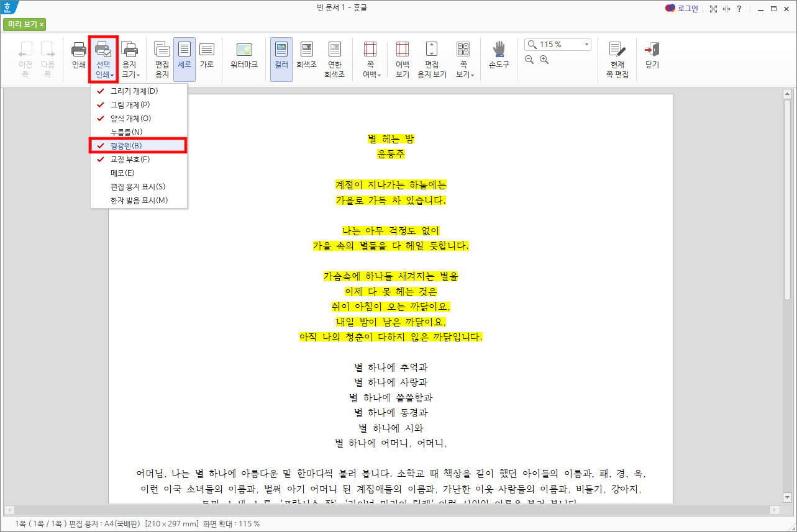Close the 미리 보기 tab with ×
This screenshot has height=532, width=797.
coord(42,25)
